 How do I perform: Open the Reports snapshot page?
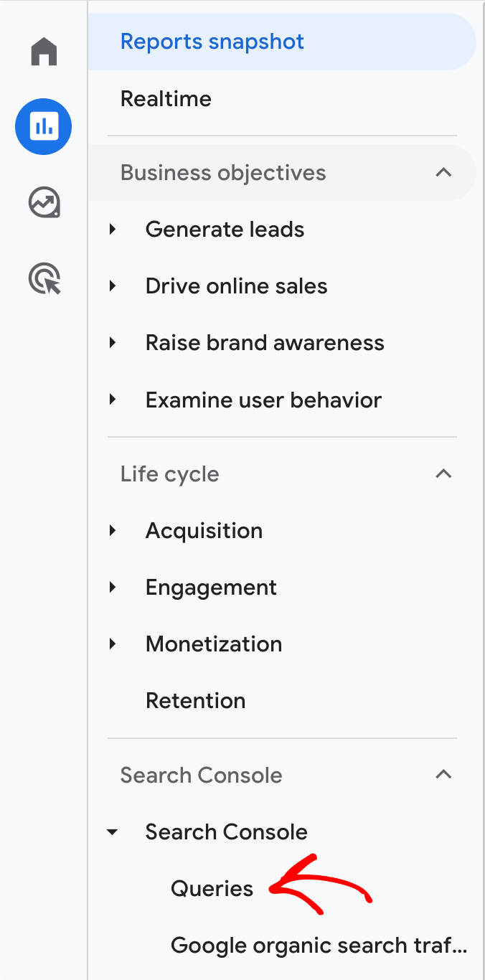[x=212, y=41]
